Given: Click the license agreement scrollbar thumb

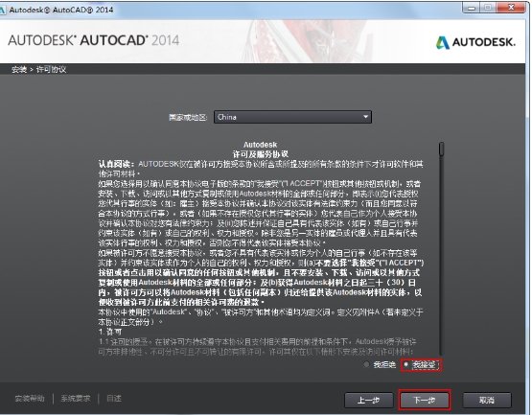Looking at the screenshot, I should 441,149.
